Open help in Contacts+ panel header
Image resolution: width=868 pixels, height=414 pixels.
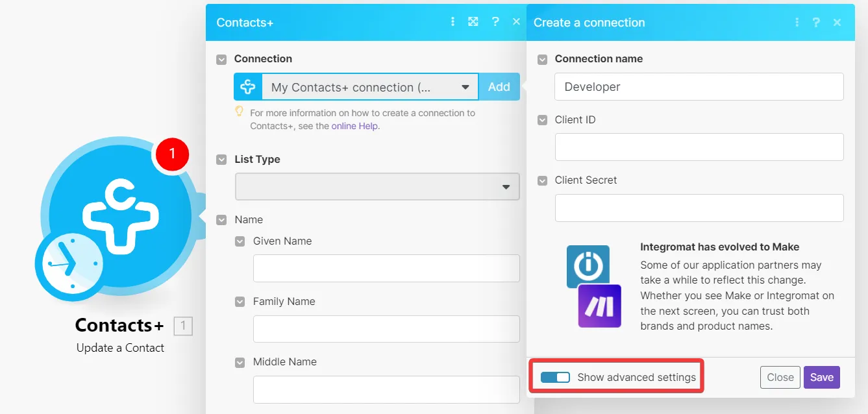click(x=495, y=22)
